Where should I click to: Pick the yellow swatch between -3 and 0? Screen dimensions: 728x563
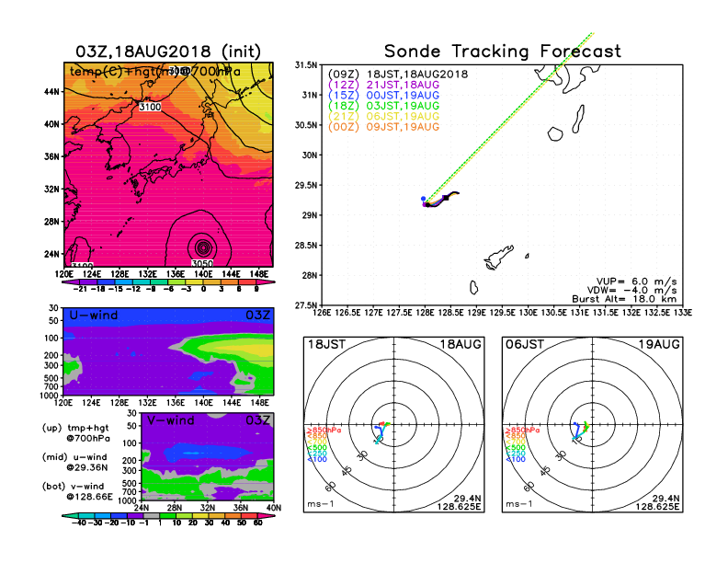pos(194,282)
